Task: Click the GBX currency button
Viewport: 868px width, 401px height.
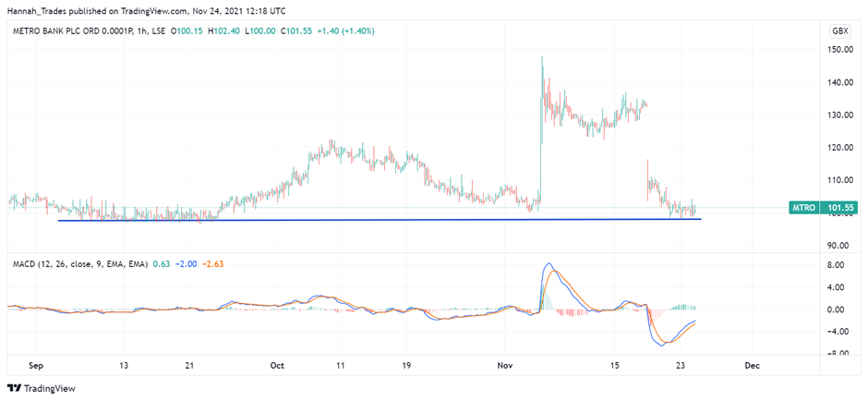Action: [839, 31]
